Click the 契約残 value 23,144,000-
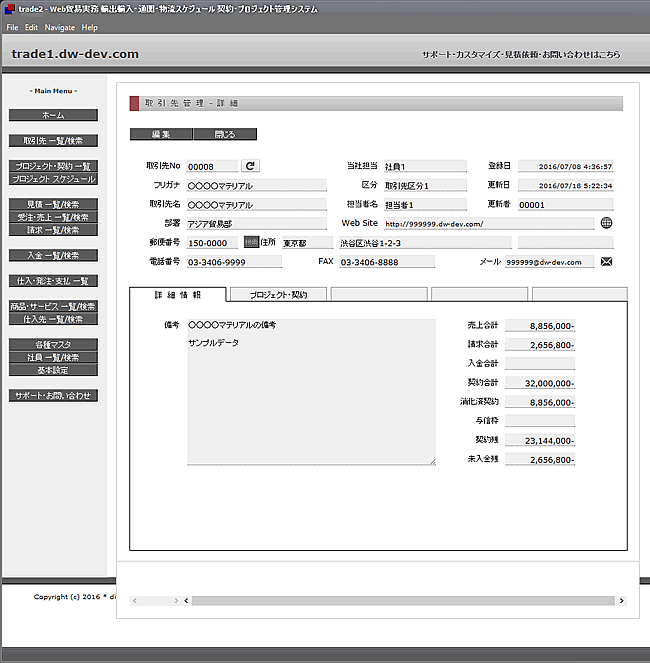The height and width of the screenshot is (663, 650). coord(540,440)
